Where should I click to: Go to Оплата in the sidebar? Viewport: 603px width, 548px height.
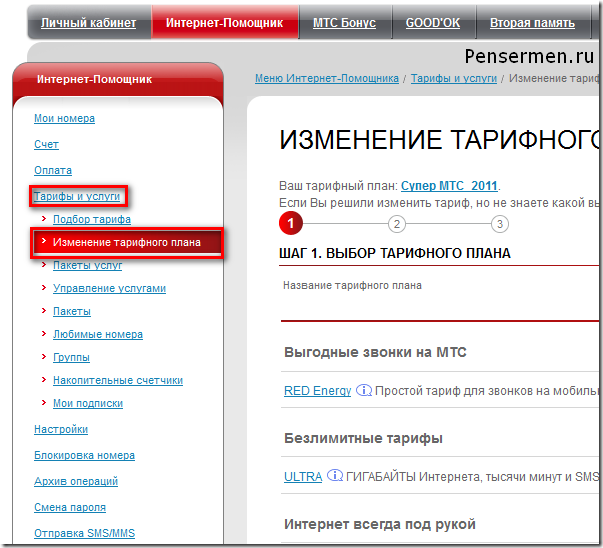tap(53, 170)
